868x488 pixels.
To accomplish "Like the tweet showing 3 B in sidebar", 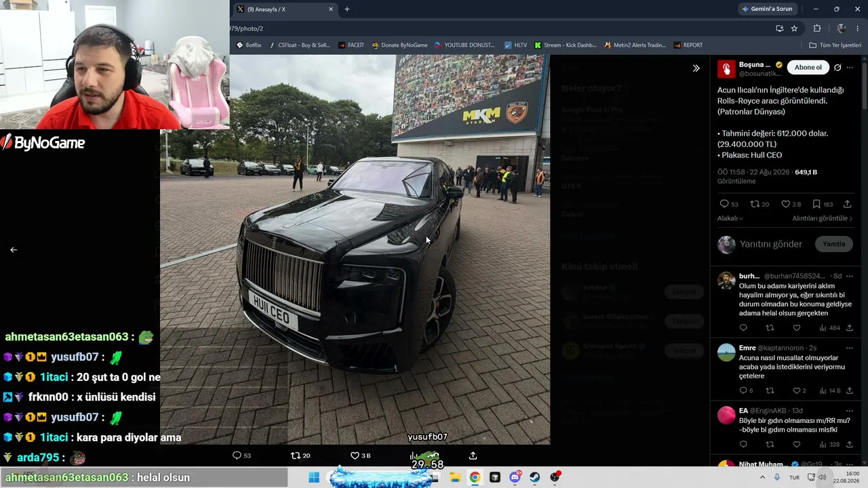I will coord(785,204).
